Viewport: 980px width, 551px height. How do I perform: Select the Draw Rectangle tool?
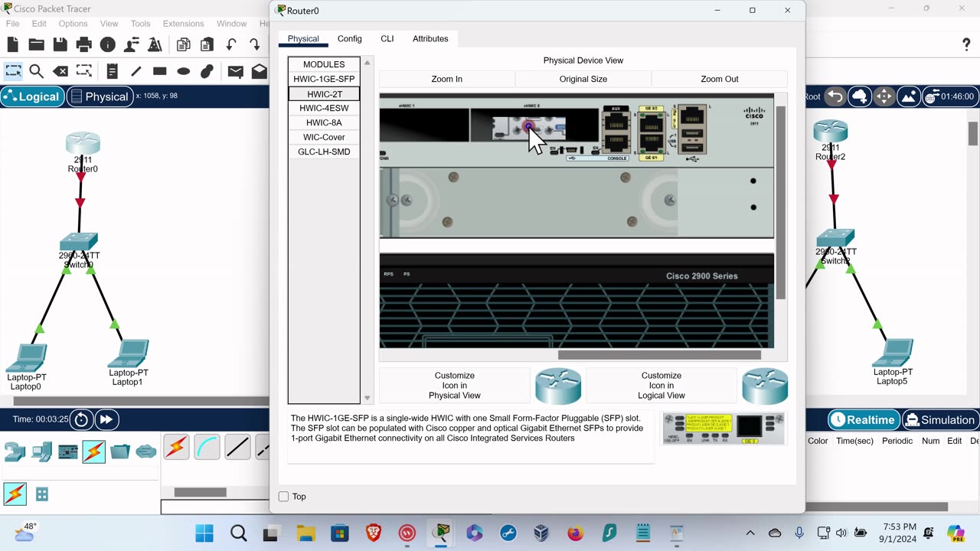point(159,71)
